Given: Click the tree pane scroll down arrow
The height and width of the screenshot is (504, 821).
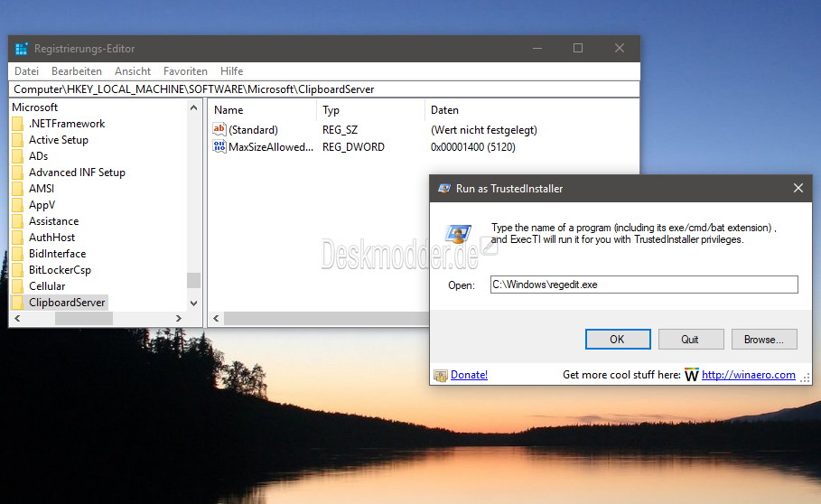Looking at the screenshot, I should 193,303.
